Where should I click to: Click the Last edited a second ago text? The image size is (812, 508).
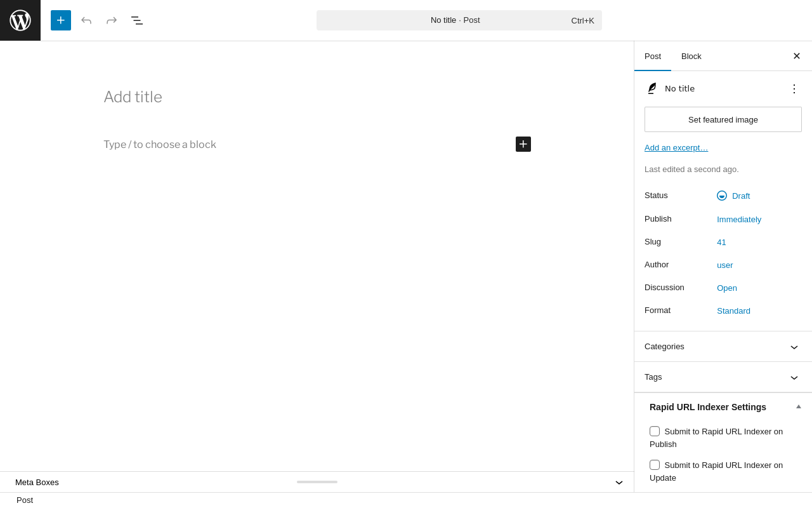691,170
